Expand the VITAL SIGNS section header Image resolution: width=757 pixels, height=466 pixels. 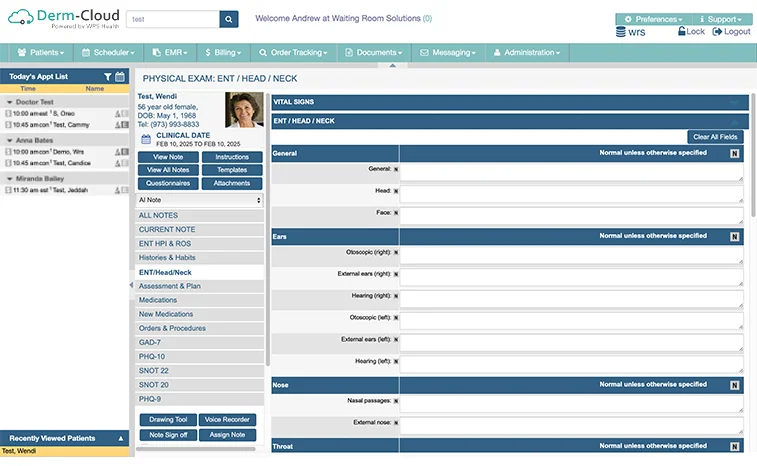click(510, 102)
